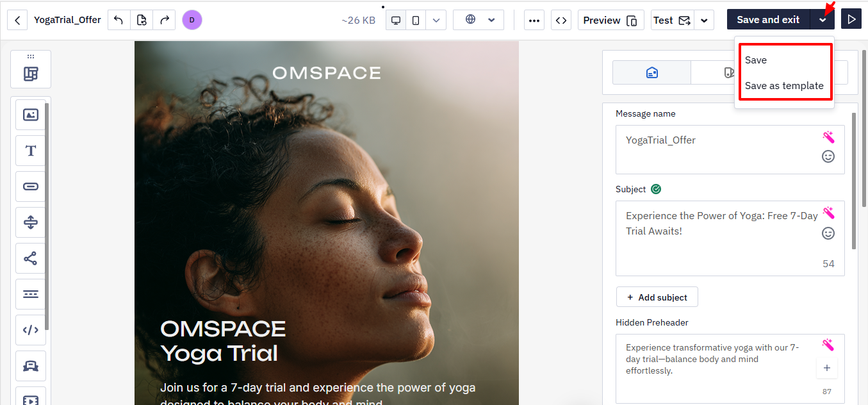Image resolution: width=868 pixels, height=405 pixels.
Task: Click the Message name input field
Action: click(730, 149)
